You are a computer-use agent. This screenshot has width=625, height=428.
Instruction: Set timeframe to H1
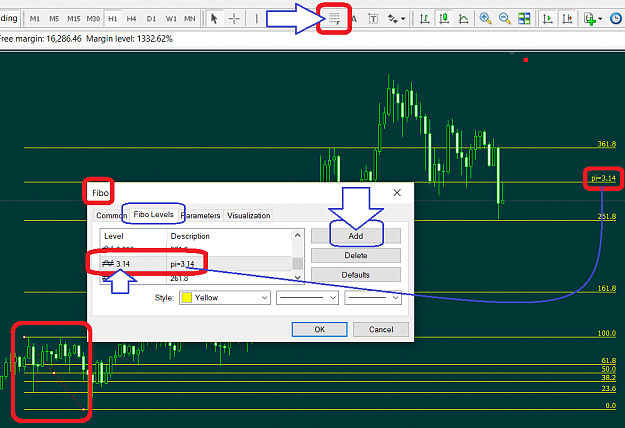click(113, 18)
